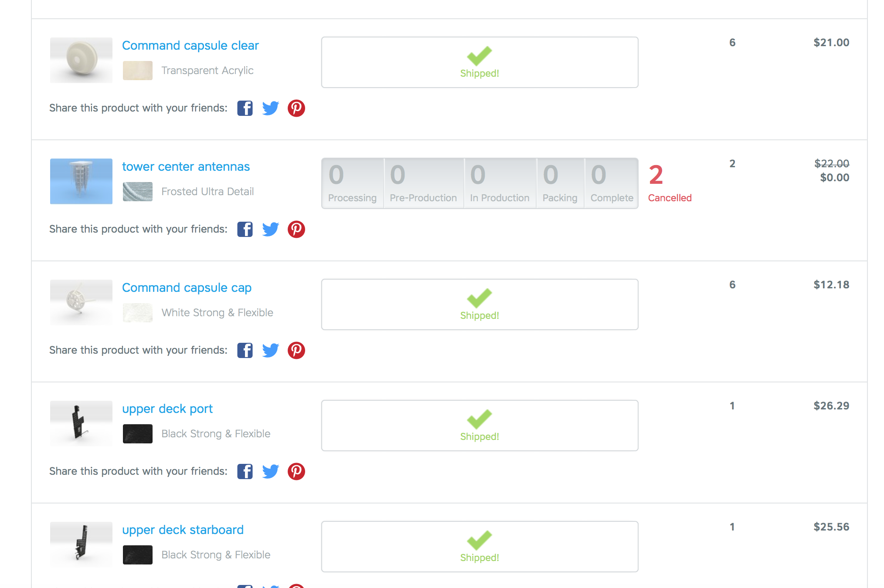
Task: Pin Command capsule clear on Pinterest
Action: point(296,108)
